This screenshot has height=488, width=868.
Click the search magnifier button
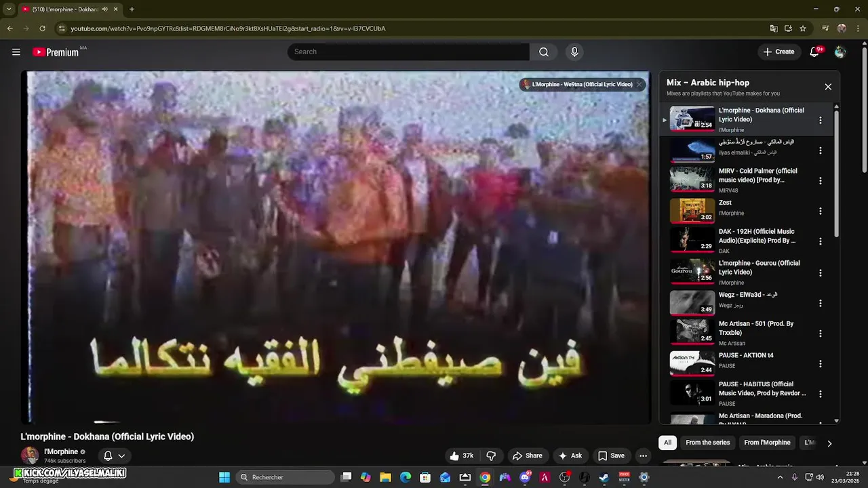(x=544, y=52)
